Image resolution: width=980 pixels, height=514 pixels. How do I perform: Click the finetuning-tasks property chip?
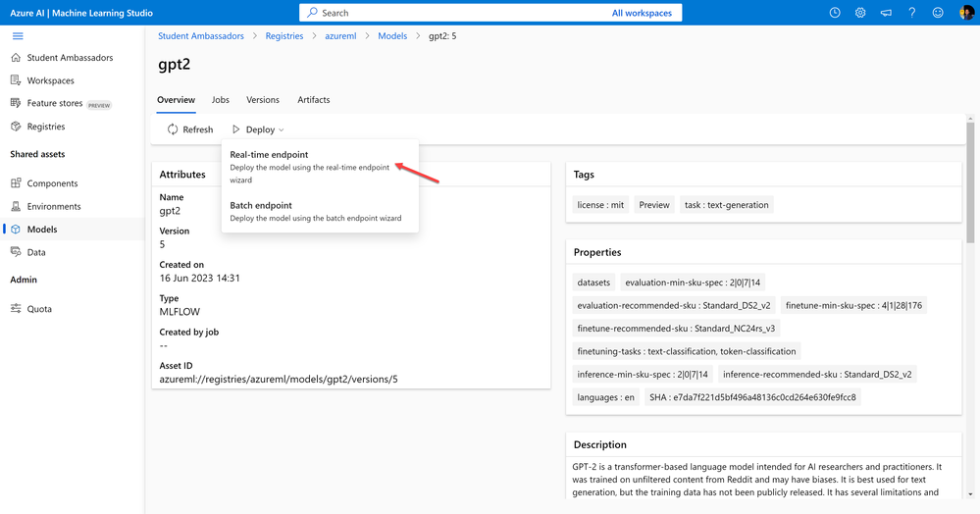[x=687, y=351]
